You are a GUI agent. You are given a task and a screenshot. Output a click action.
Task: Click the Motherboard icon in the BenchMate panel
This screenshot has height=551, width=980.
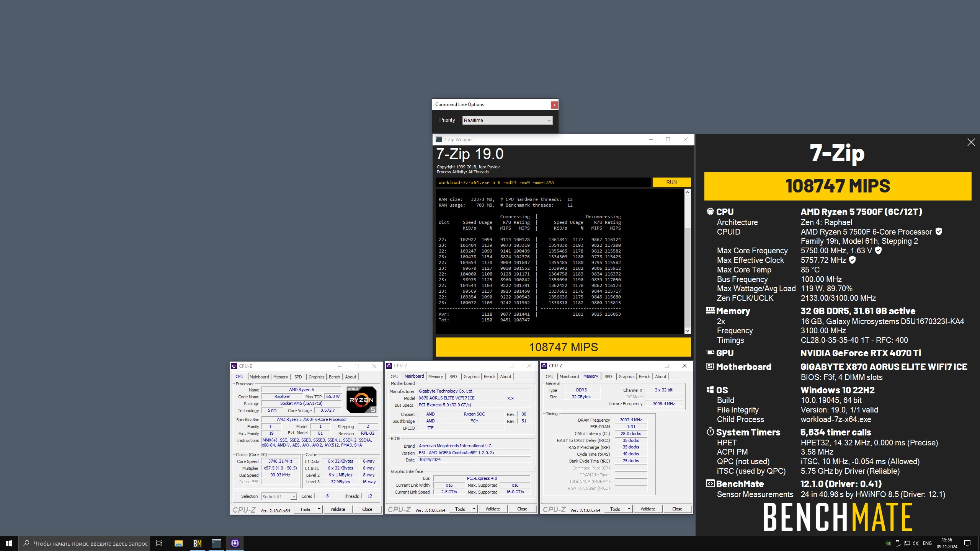coord(710,367)
